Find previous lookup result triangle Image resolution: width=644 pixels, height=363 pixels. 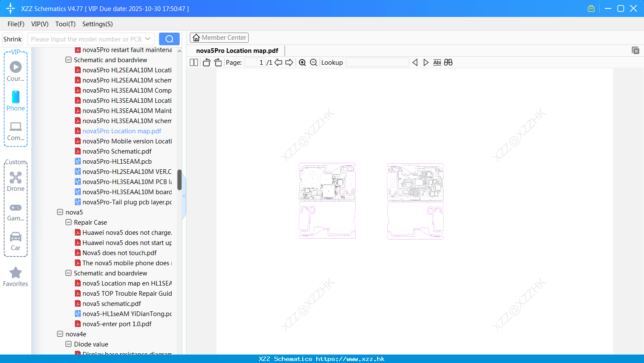(415, 63)
